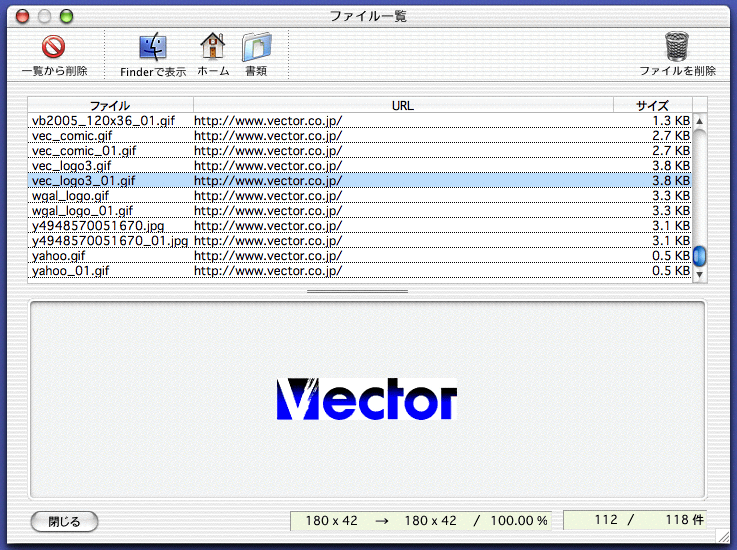Click the 閉じる button
Viewport: 737px width, 550px height.
click(64, 521)
